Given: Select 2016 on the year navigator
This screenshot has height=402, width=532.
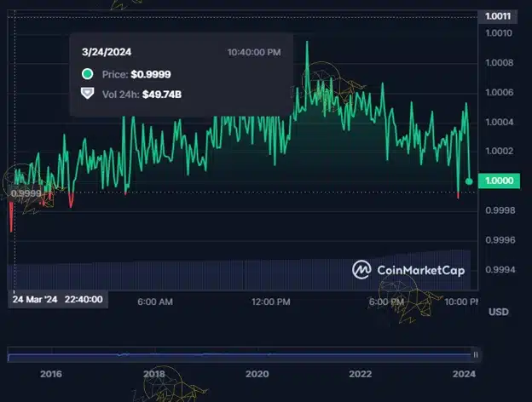Looking at the screenshot, I should pos(50,374).
